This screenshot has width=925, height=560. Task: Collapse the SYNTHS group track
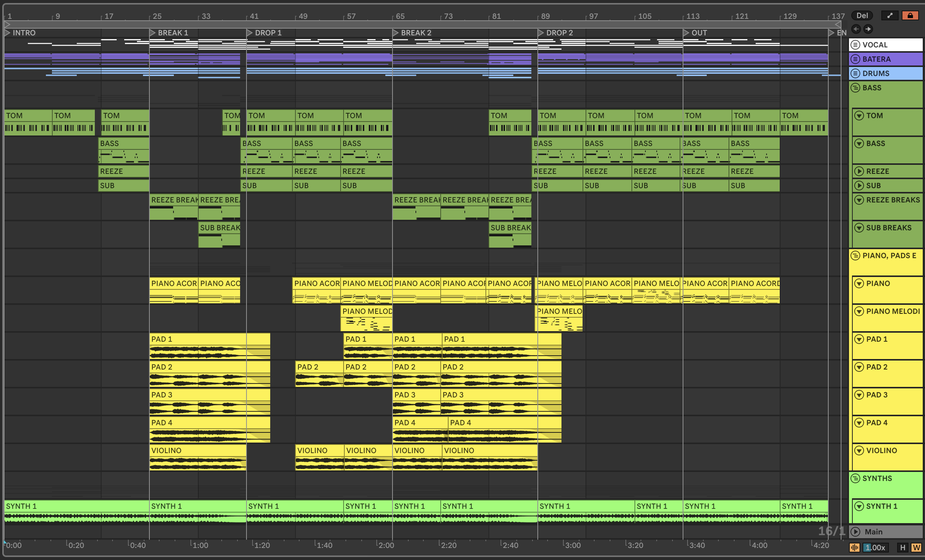point(855,478)
